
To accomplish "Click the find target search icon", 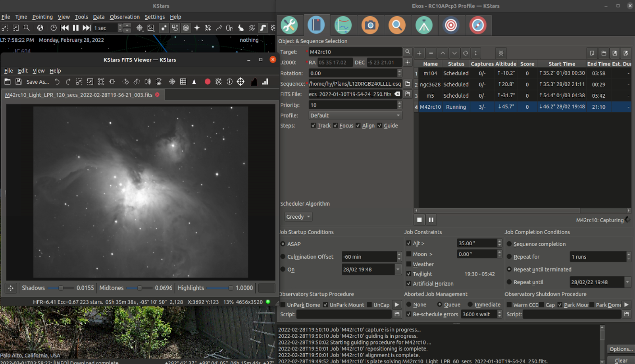I will 408,52.
